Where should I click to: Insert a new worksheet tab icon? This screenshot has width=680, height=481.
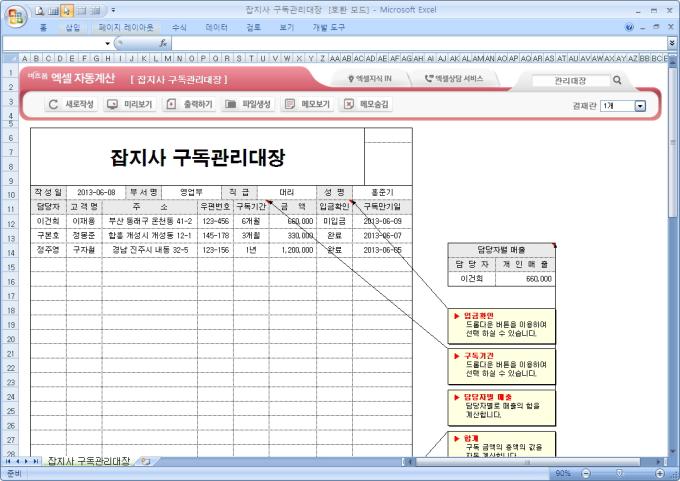[146, 461]
